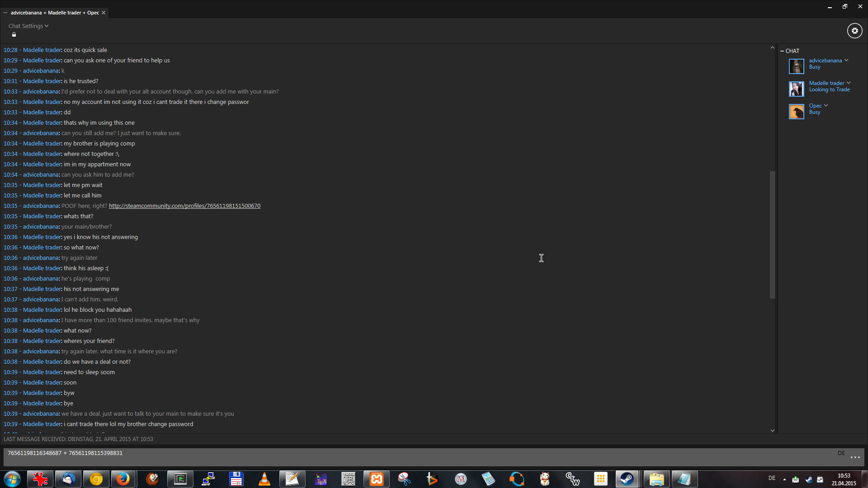Expand the Chat Settings dropdown
The width and height of the screenshot is (868, 488).
tap(28, 26)
